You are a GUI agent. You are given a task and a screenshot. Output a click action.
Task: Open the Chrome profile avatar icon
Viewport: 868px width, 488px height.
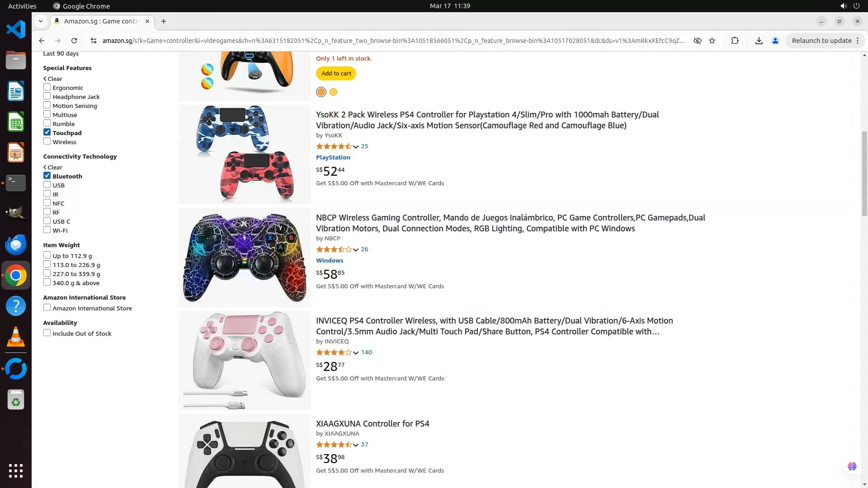[x=775, y=41]
